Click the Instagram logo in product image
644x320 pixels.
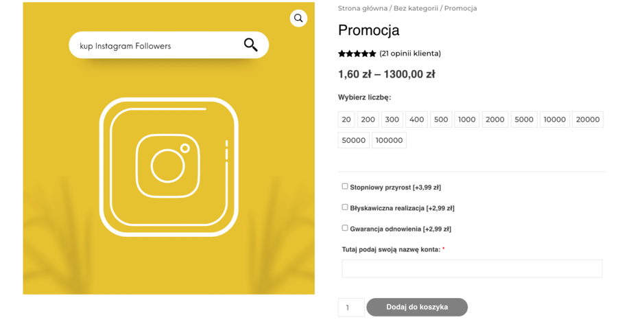click(x=169, y=167)
